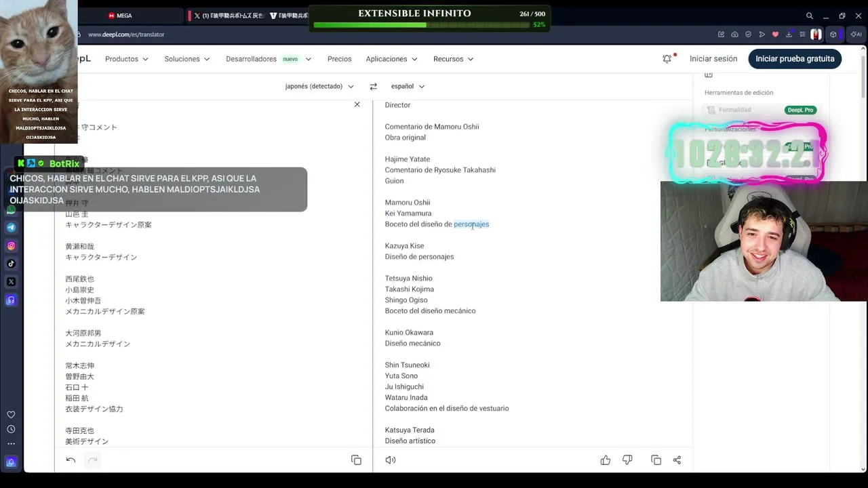
Task: Click the translated name "Katsuya Terada"
Action: [410, 430]
